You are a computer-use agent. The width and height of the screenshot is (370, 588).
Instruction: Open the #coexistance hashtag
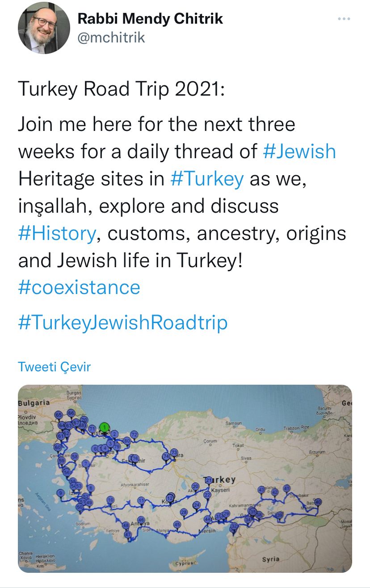pyautogui.click(x=79, y=287)
